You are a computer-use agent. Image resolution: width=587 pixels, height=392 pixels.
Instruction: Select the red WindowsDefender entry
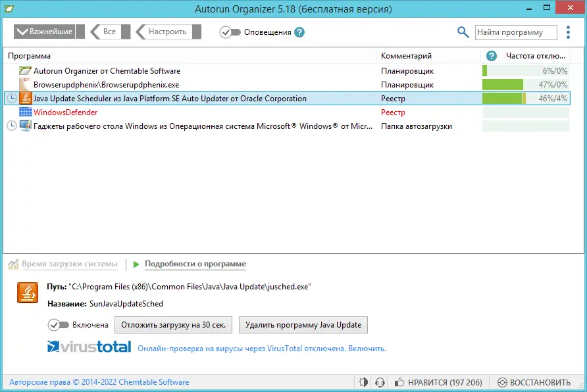[x=66, y=112]
